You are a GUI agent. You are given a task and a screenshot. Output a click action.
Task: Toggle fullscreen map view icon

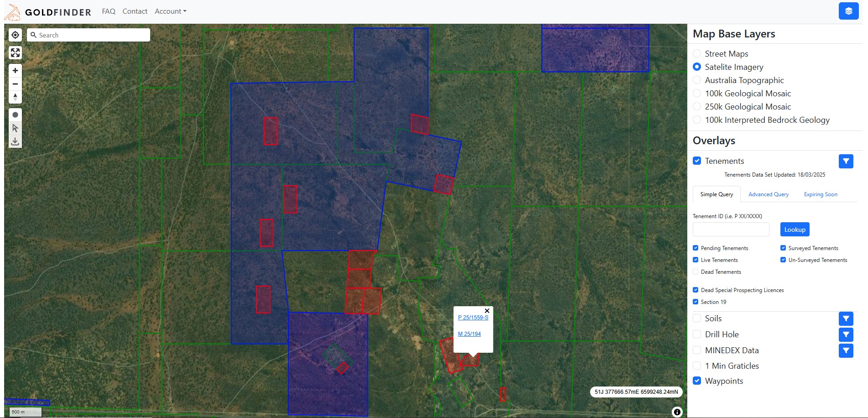tap(15, 53)
